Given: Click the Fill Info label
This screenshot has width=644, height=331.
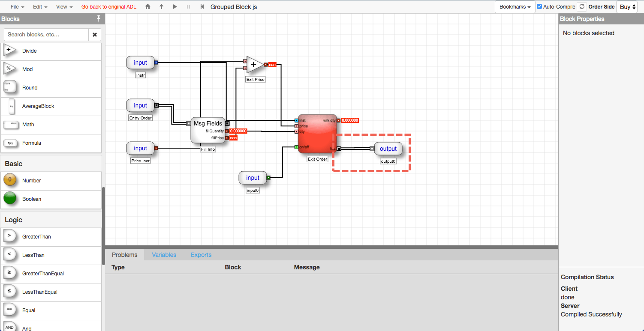Looking at the screenshot, I should 208,149.
